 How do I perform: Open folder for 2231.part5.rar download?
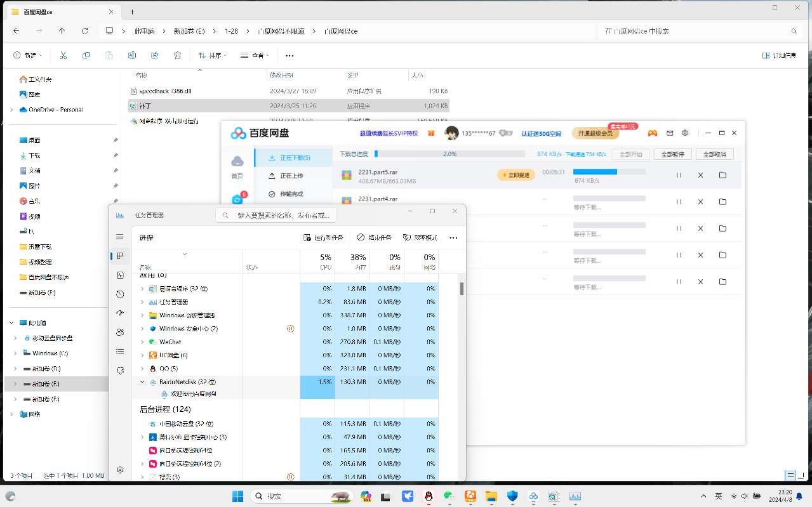(x=722, y=175)
